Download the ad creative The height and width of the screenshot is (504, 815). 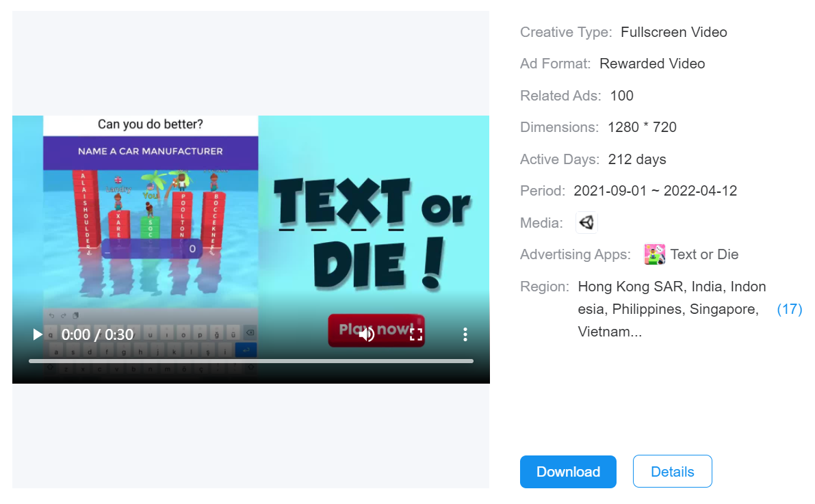pos(568,472)
